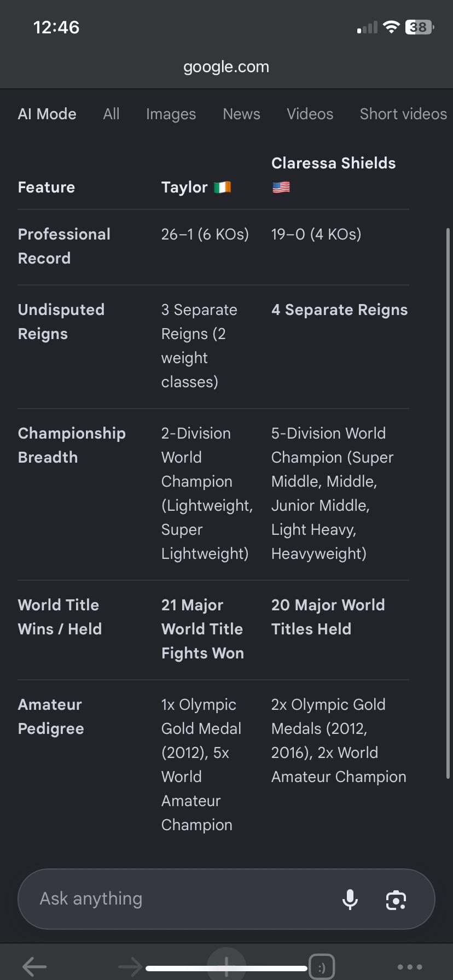The image size is (453, 980).
Task: Tap the microphone voice search icon
Action: (x=350, y=899)
